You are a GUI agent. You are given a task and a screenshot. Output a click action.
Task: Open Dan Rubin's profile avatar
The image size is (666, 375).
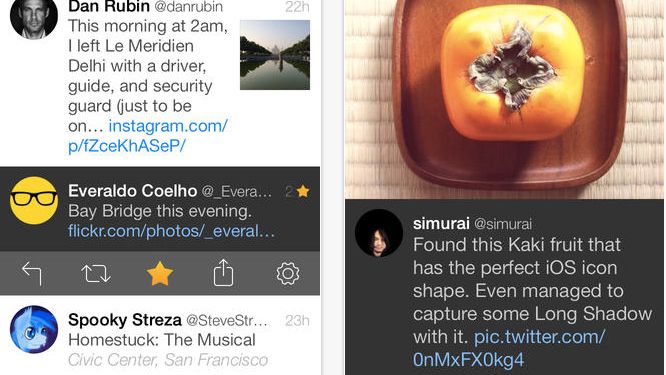pyautogui.click(x=34, y=17)
